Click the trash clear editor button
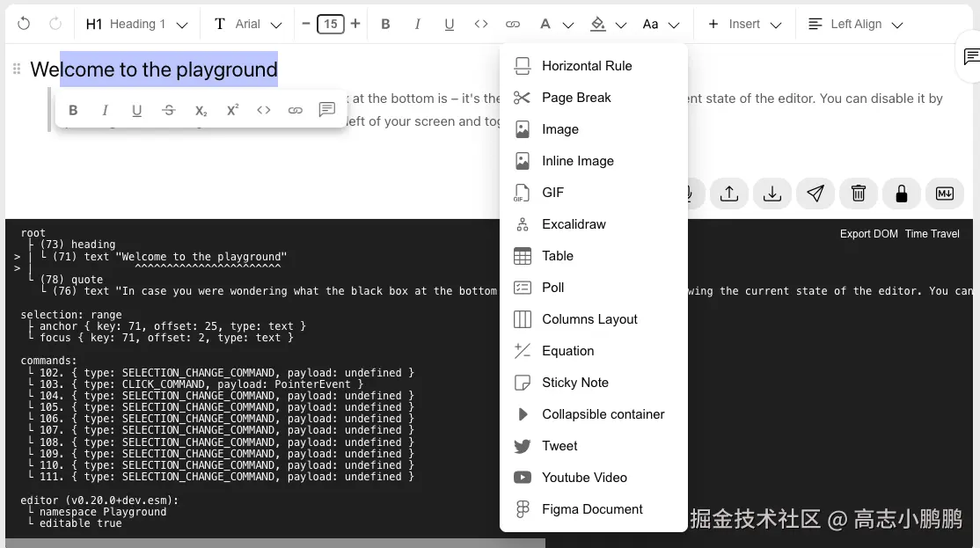This screenshot has width=980, height=548. (x=858, y=194)
